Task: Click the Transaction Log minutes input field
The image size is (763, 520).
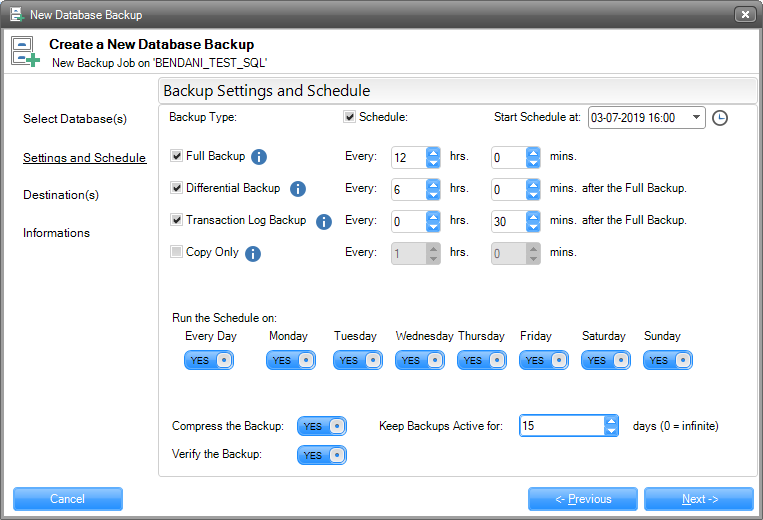Action: (x=509, y=221)
